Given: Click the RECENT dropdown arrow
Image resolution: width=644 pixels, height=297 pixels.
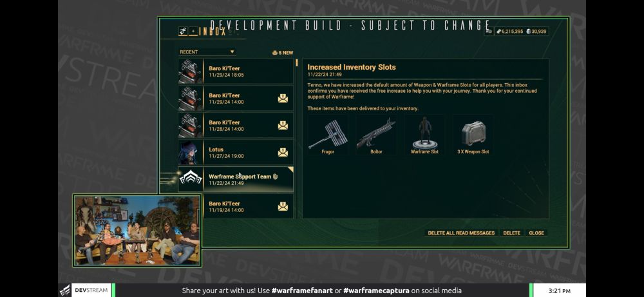Looking at the screenshot, I should tap(232, 52).
